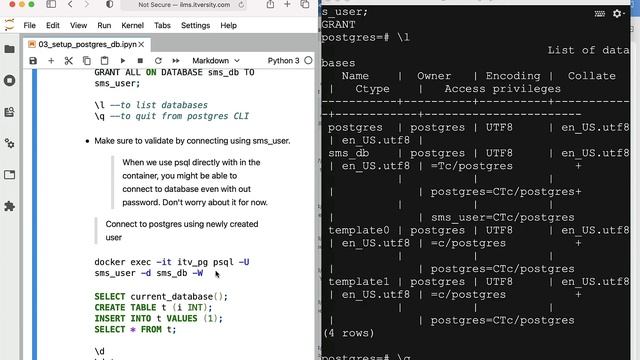Click '(4 rows)' text in terminal
Image resolution: width=640 pixels, height=360 pixels.
[348, 333]
